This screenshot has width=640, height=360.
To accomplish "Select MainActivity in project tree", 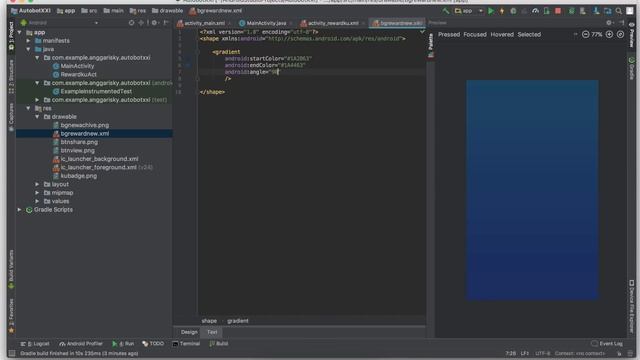I will tap(77, 66).
